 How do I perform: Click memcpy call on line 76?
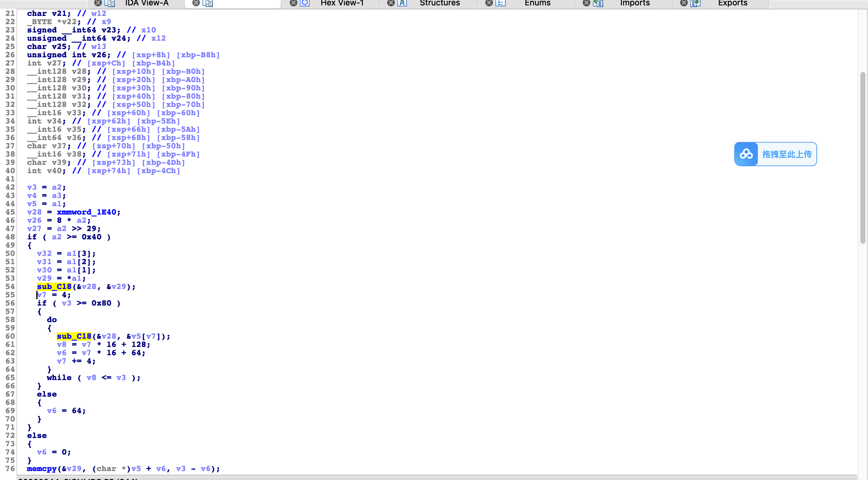point(42,469)
